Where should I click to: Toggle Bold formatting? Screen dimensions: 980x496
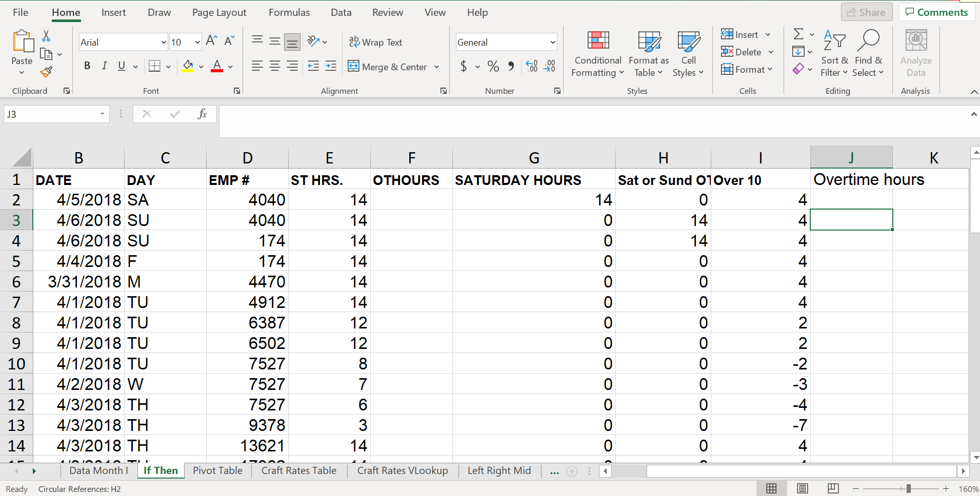87,66
